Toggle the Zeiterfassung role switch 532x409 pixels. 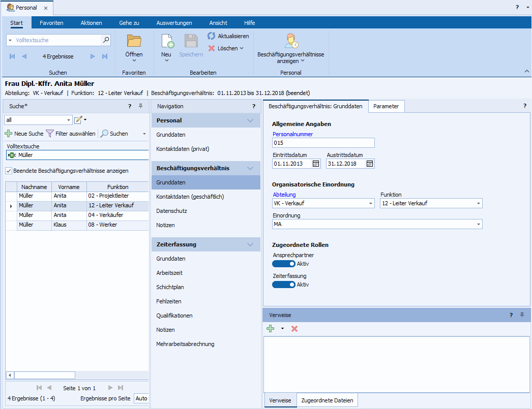(284, 285)
